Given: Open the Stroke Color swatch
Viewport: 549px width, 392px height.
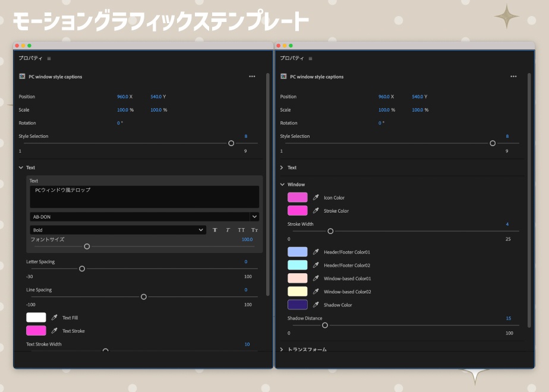Looking at the screenshot, I should [x=298, y=211].
